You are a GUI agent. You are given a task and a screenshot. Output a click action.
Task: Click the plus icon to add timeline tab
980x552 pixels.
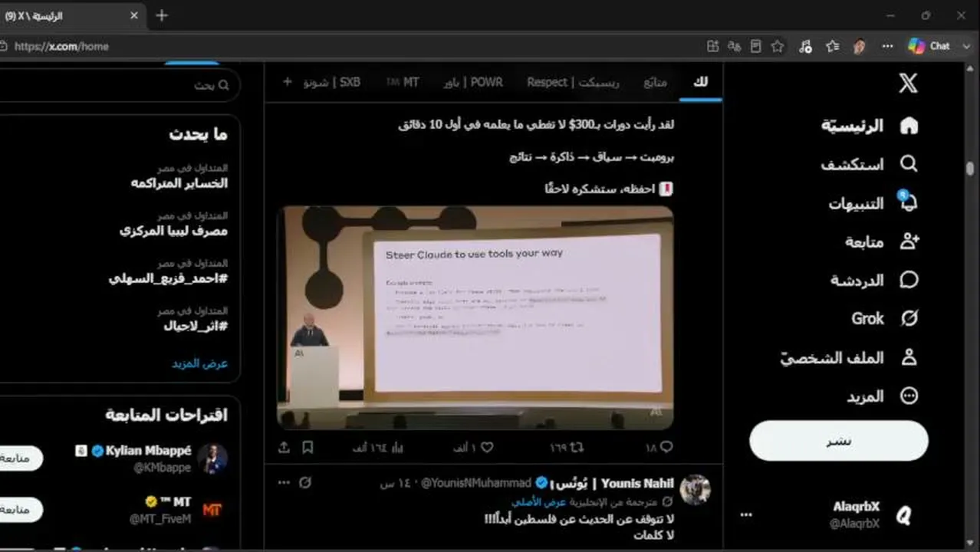coord(287,82)
